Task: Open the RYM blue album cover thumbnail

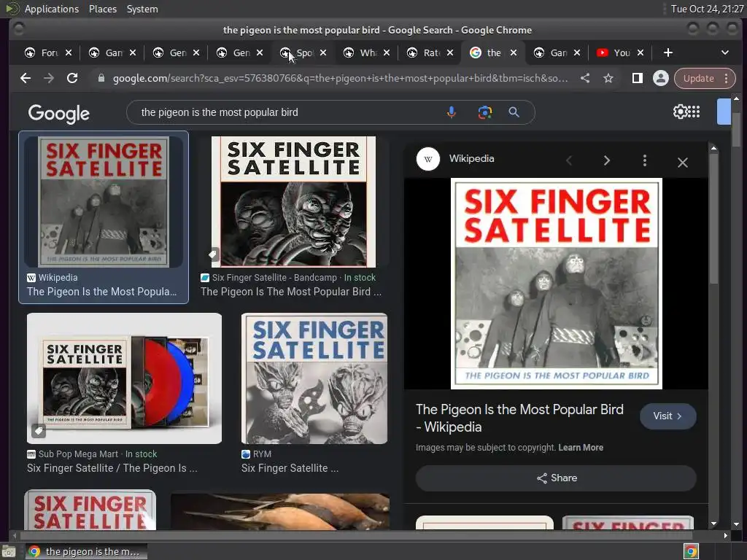Action: coord(314,378)
